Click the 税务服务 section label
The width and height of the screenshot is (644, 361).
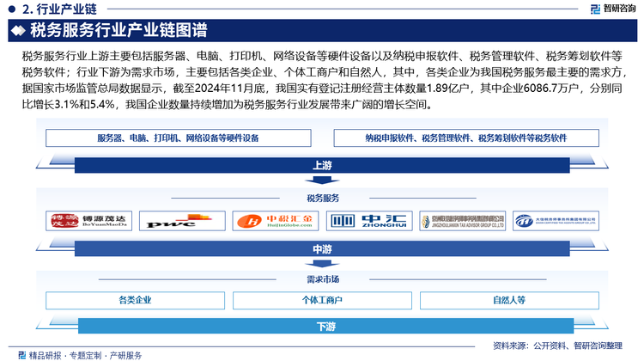[323, 199]
